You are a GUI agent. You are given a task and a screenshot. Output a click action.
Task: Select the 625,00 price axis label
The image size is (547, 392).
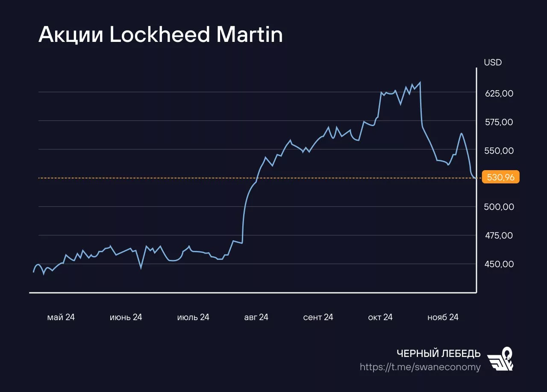pos(499,93)
